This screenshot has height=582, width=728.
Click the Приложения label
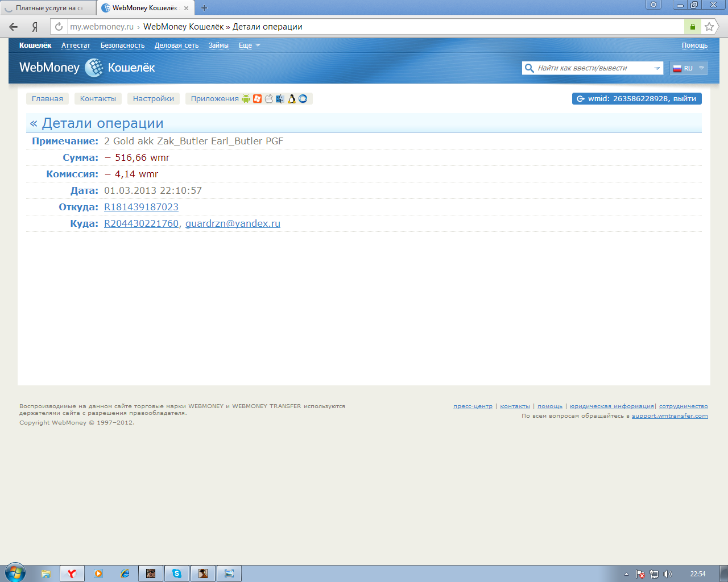click(214, 99)
